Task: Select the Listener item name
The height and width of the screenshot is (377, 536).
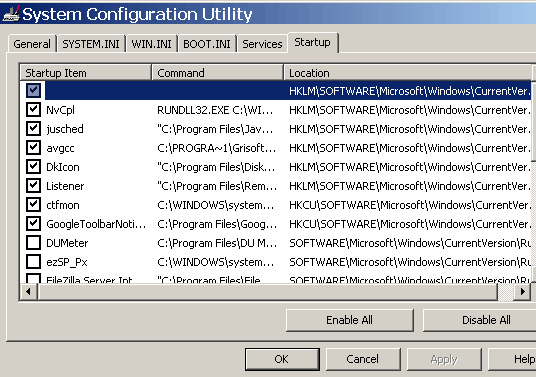Action: tap(65, 186)
